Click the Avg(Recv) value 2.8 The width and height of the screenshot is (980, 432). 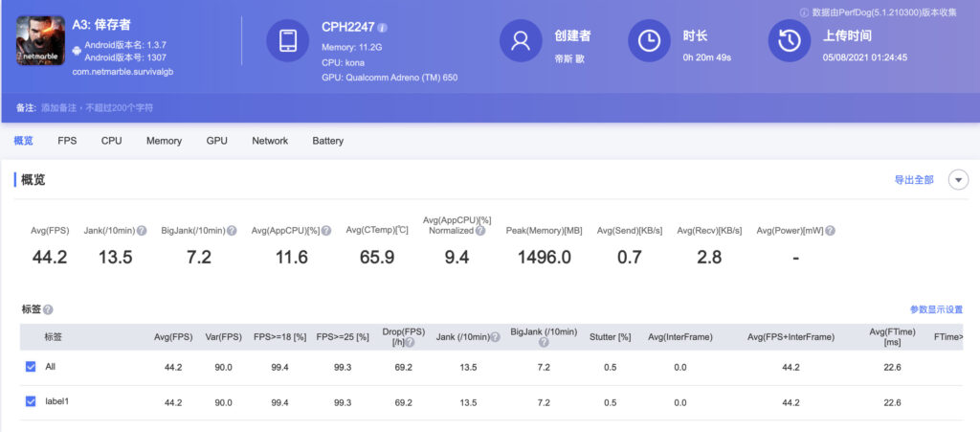[709, 257]
